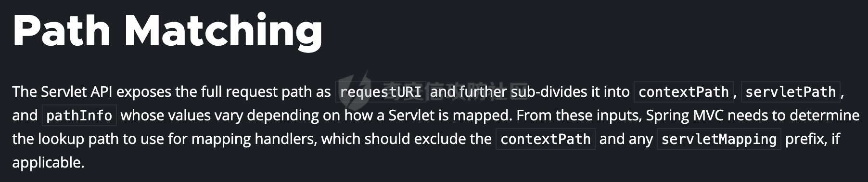Select the requestURI inline code label
868x182 pixels.
click(x=381, y=92)
